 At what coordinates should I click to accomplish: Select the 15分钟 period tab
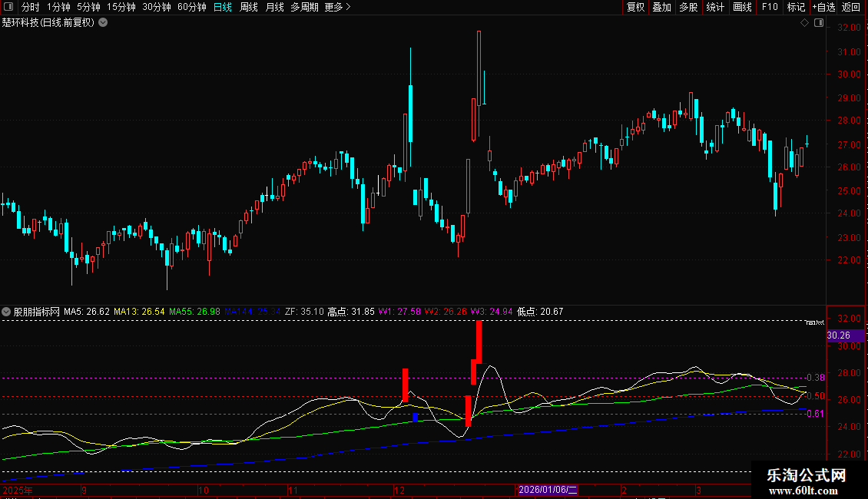121,7
